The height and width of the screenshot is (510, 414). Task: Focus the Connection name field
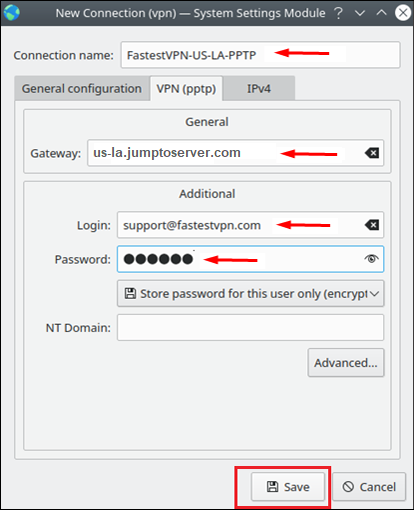click(260, 55)
